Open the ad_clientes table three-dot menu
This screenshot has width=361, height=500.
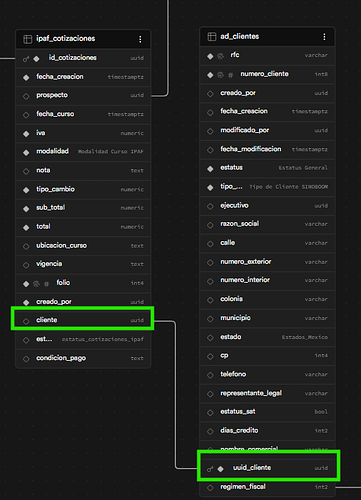(324, 37)
